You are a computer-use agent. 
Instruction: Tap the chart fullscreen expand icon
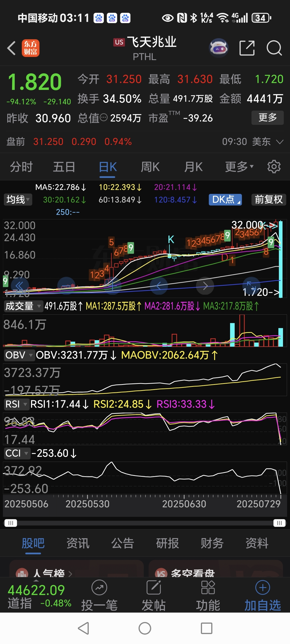(x=251, y=286)
